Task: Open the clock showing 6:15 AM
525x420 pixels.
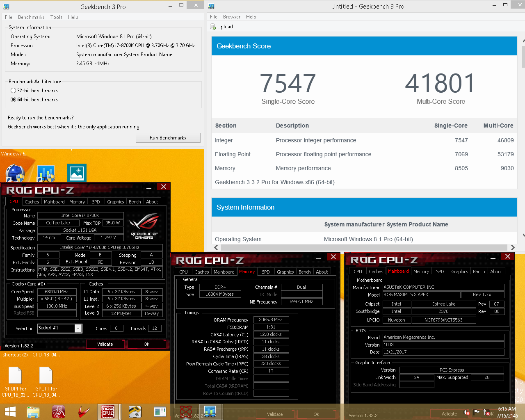Action: click(507, 412)
